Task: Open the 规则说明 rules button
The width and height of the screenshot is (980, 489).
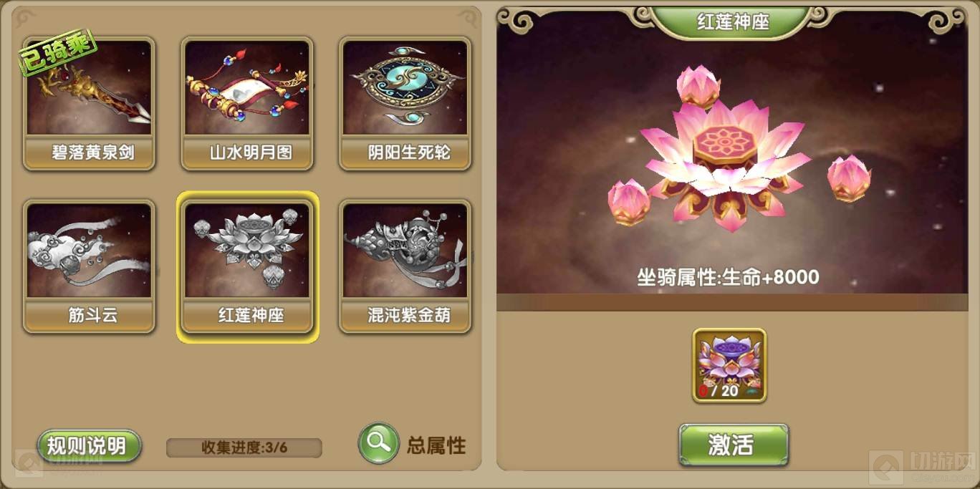Action: [x=89, y=446]
